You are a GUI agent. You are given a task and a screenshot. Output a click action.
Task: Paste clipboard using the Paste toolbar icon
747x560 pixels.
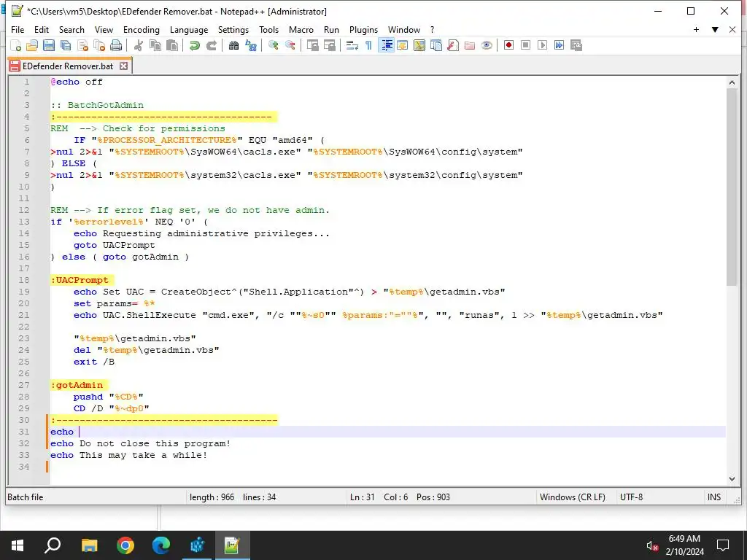[x=172, y=45]
